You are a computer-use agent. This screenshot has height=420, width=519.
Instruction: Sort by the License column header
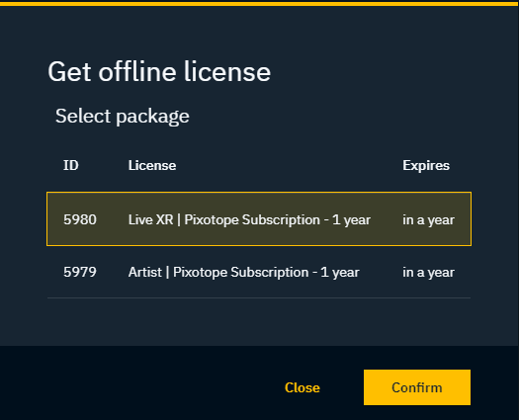click(x=152, y=165)
